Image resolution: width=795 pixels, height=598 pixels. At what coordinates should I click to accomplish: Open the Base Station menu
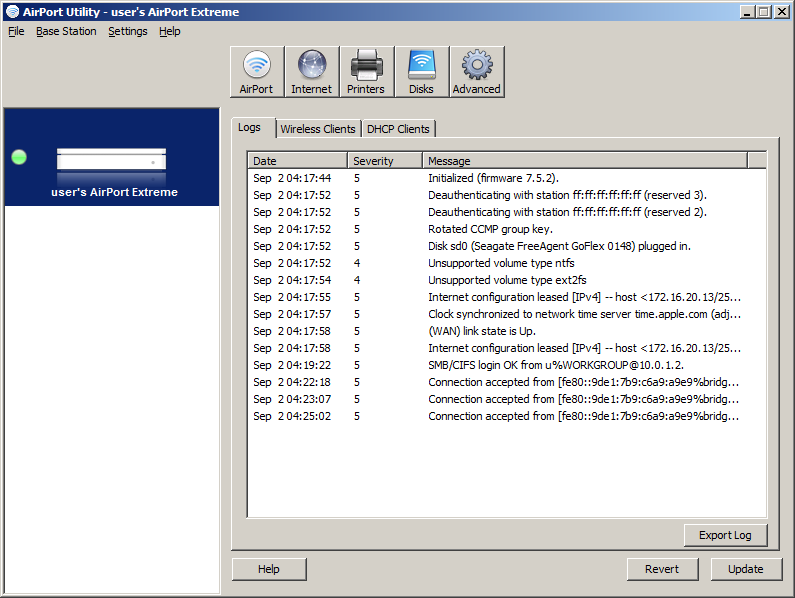(x=66, y=31)
